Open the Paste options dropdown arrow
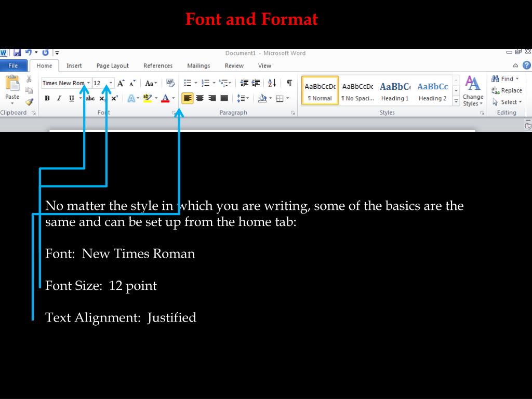 12,103
